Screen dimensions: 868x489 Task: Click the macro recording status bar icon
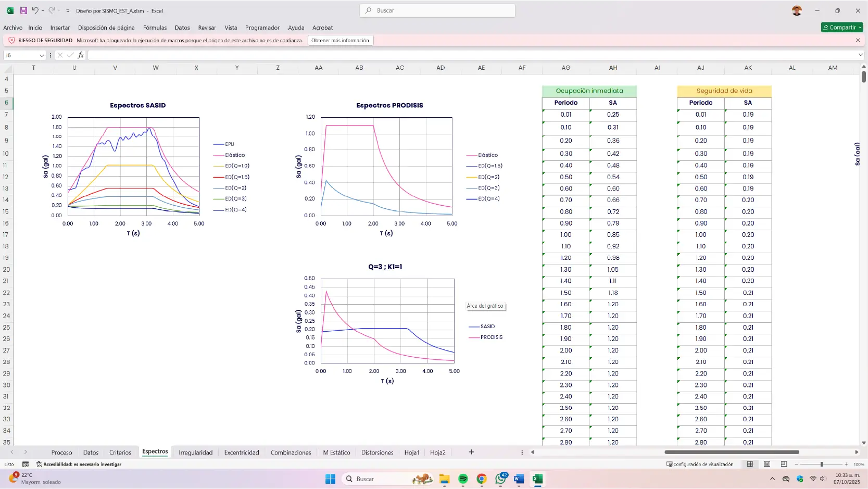tap(26, 464)
